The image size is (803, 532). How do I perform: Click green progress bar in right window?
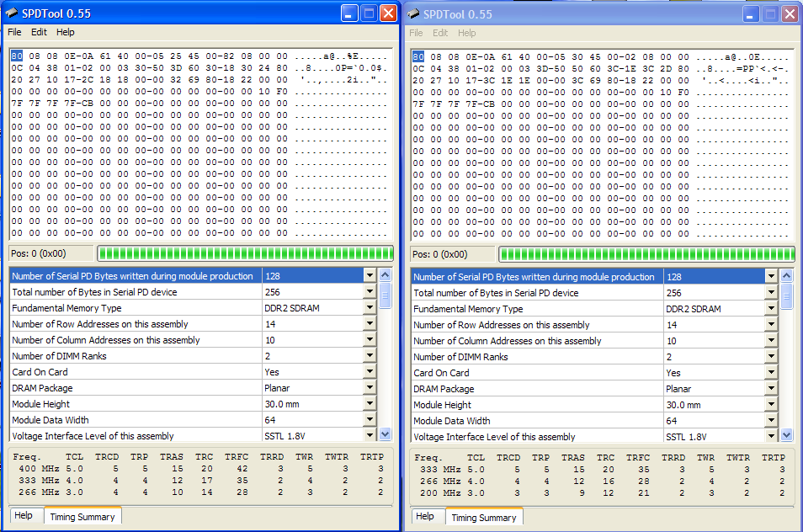point(646,254)
